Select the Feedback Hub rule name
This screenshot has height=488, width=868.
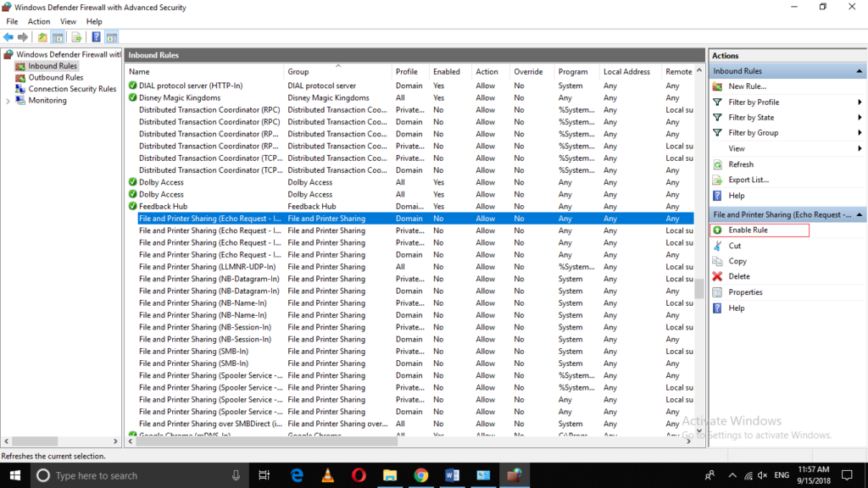pyautogui.click(x=163, y=206)
